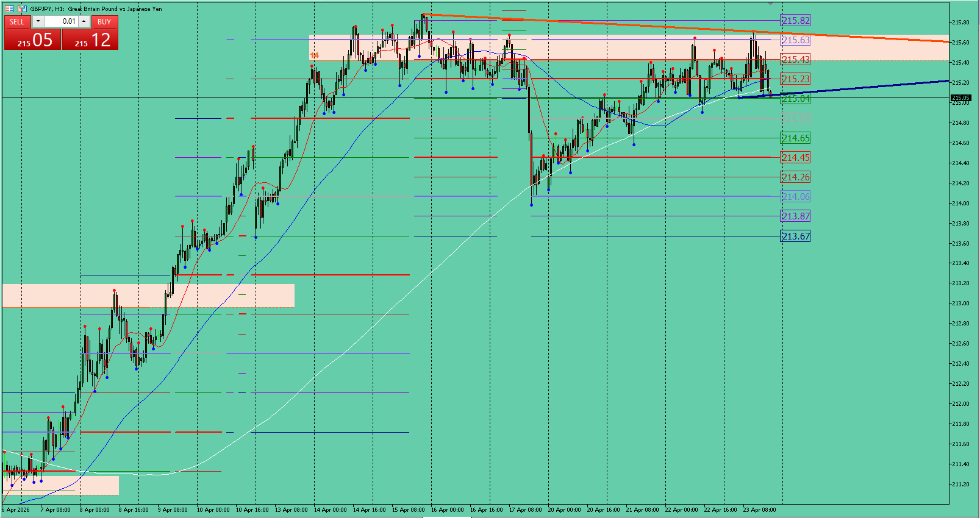Click the orange 14 label on chart
This screenshot has height=518, width=980.
pos(315,55)
